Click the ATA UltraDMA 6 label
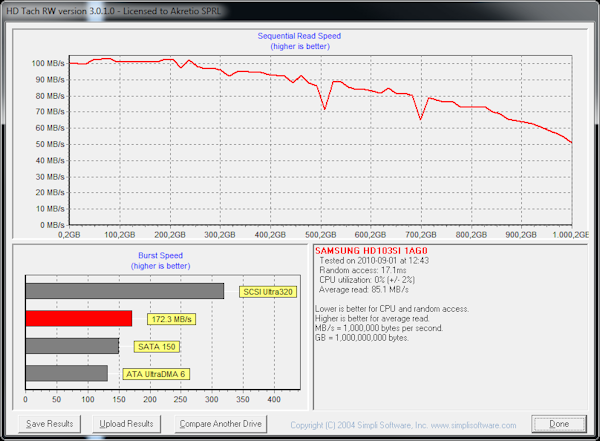600x441 pixels. coord(156,373)
